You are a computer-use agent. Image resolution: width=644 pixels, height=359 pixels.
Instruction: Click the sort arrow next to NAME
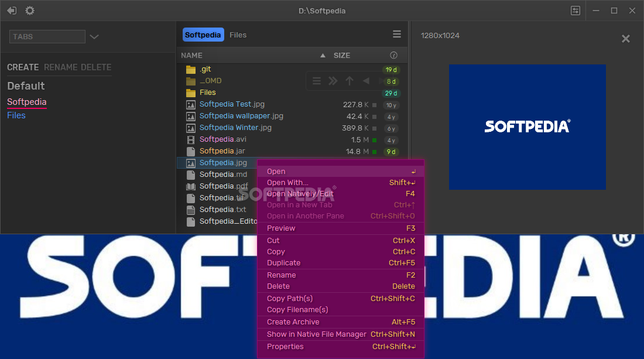[x=323, y=56]
